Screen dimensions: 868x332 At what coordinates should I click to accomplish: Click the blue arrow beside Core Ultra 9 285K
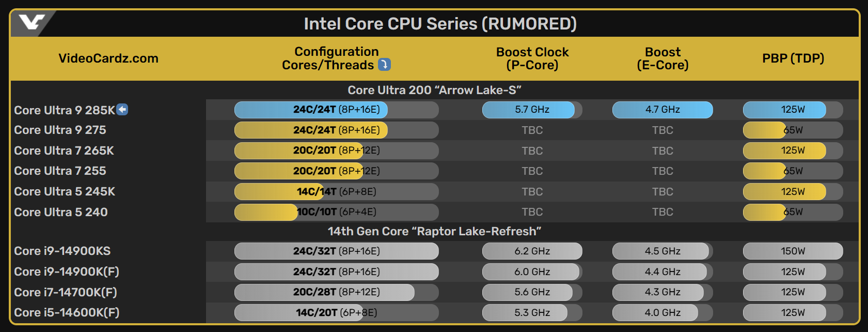(122, 110)
